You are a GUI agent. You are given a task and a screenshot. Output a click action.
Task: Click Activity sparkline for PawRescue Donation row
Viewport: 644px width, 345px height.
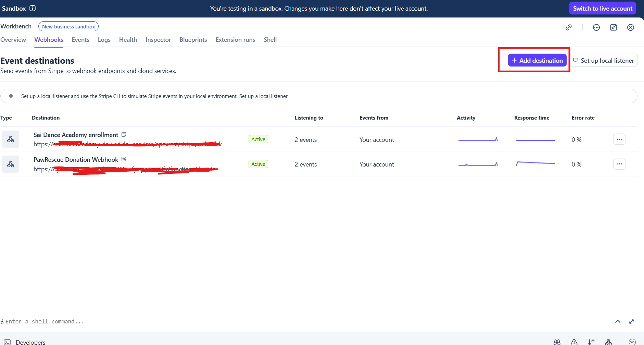click(478, 164)
